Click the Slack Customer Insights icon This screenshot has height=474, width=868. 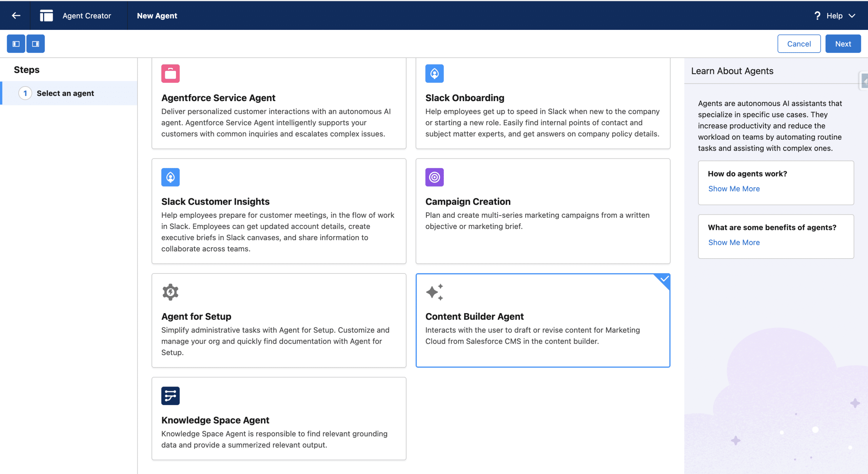pyautogui.click(x=170, y=177)
